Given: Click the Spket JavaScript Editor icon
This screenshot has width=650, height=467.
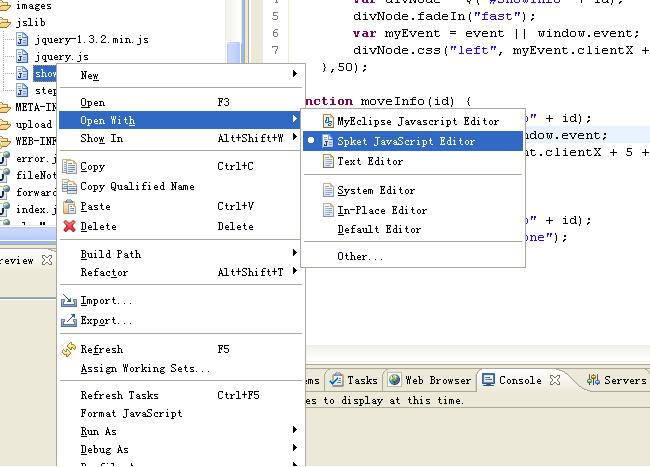Looking at the screenshot, I should click(327, 141).
